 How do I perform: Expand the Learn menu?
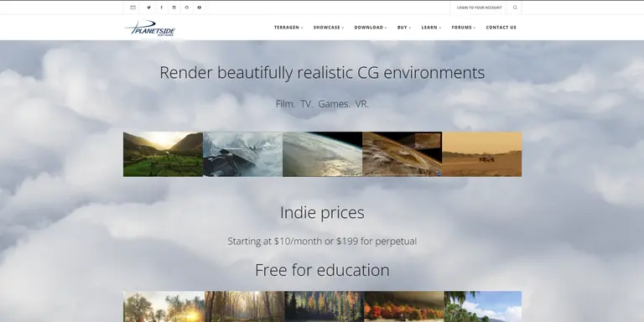[431, 28]
